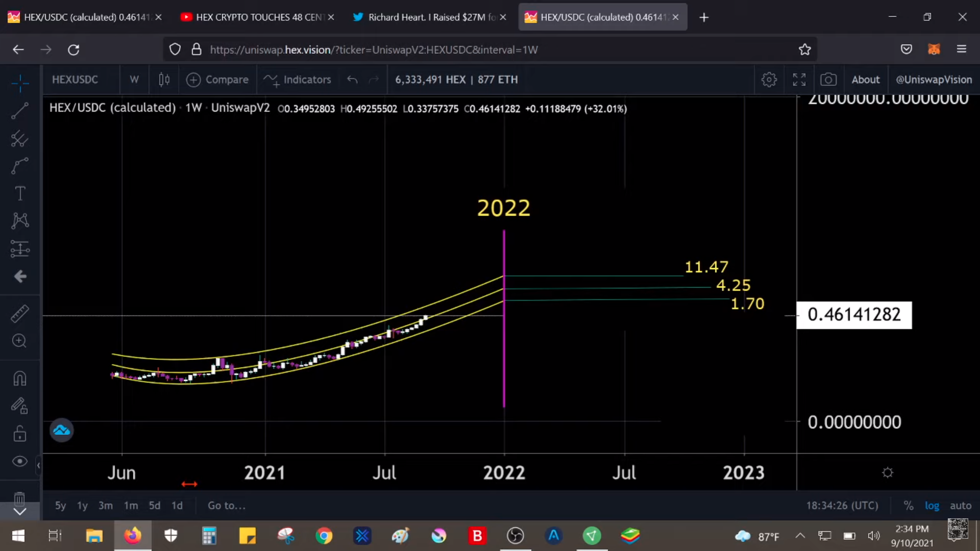
Task: Open the candle chart style dropdown
Action: [x=164, y=80]
